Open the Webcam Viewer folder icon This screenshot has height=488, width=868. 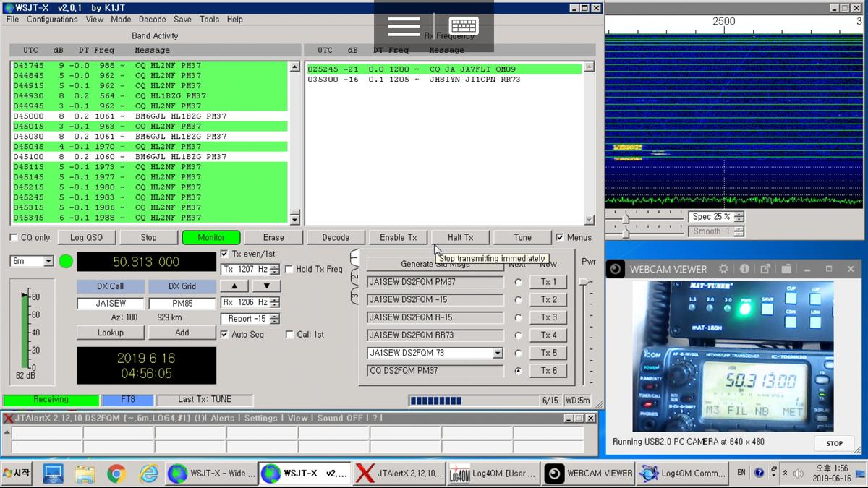click(x=786, y=269)
